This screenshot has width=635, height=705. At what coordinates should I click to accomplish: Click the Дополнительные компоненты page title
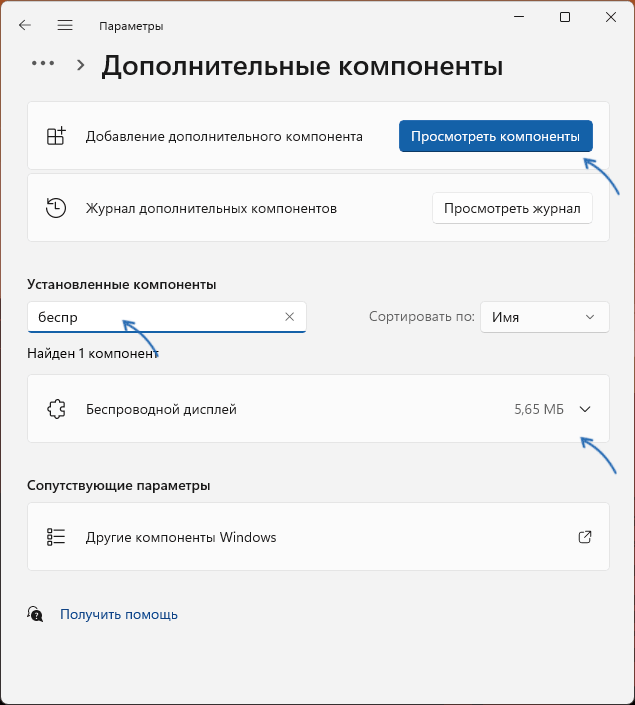tap(302, 67)
